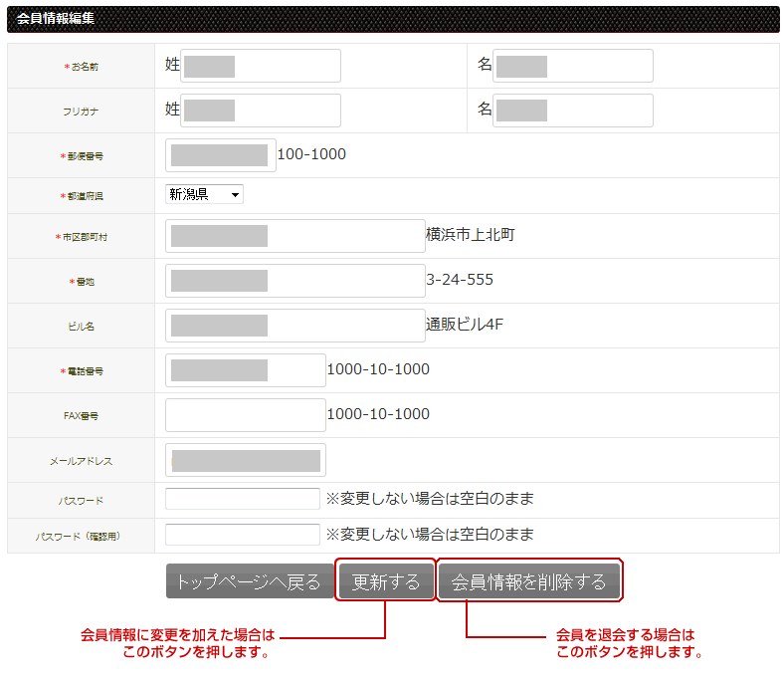Screen dimensions: 784x682
Task: Click the パスワード（確認用） confirmation field
Action: [x=242, y=535]
